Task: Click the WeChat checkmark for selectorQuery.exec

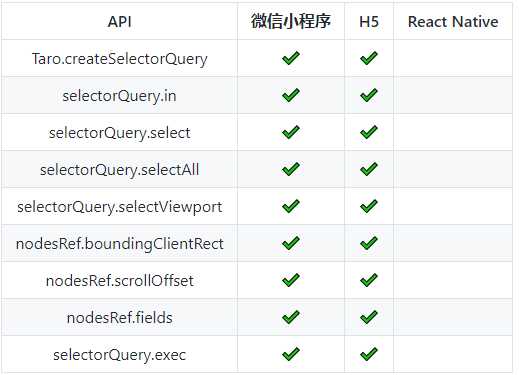Action: pyautogui.click(x=291, y=354)
